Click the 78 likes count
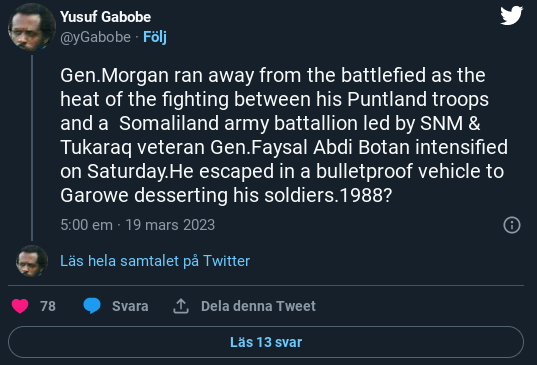Screen dimensions: 537x365 click(48, 306)
